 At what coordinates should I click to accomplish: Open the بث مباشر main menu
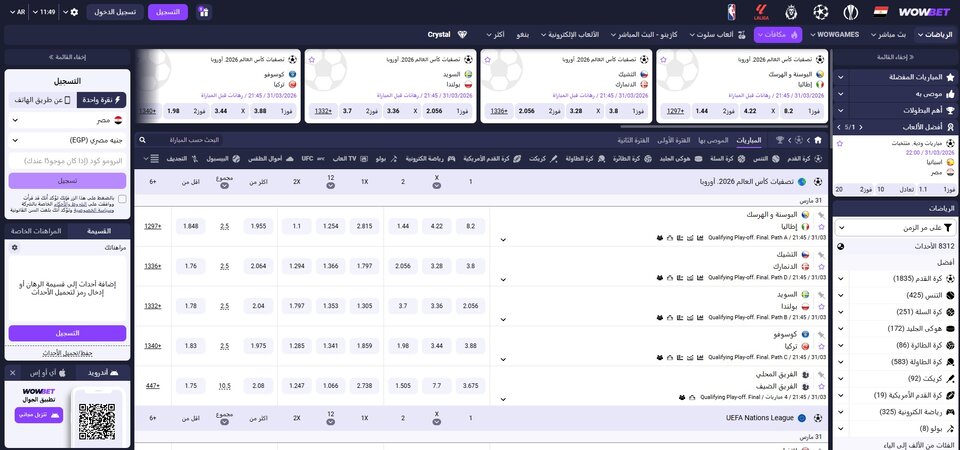(x=888, y=35)
